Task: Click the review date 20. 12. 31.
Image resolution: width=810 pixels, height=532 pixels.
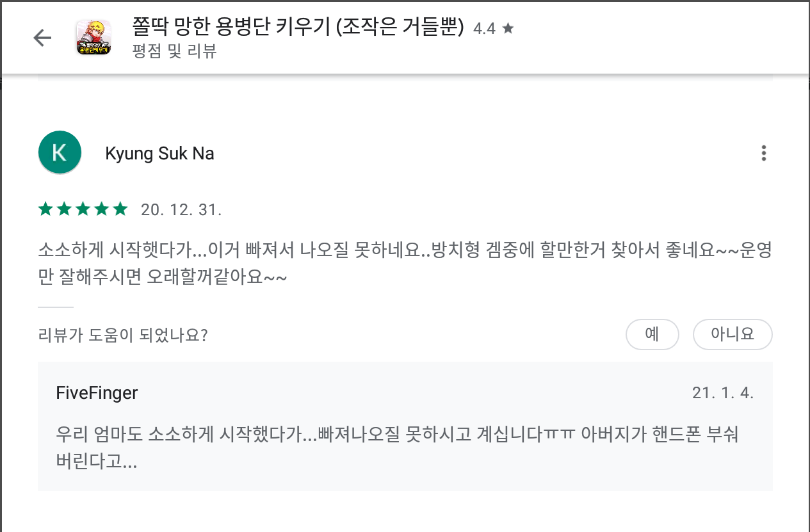Action: pyautogui.click(x=181, y=210)
